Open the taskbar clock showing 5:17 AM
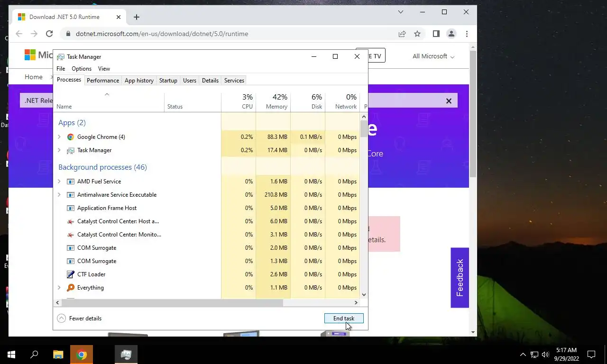This screenshot has width=607, height=364. click(x=566, y=355)
